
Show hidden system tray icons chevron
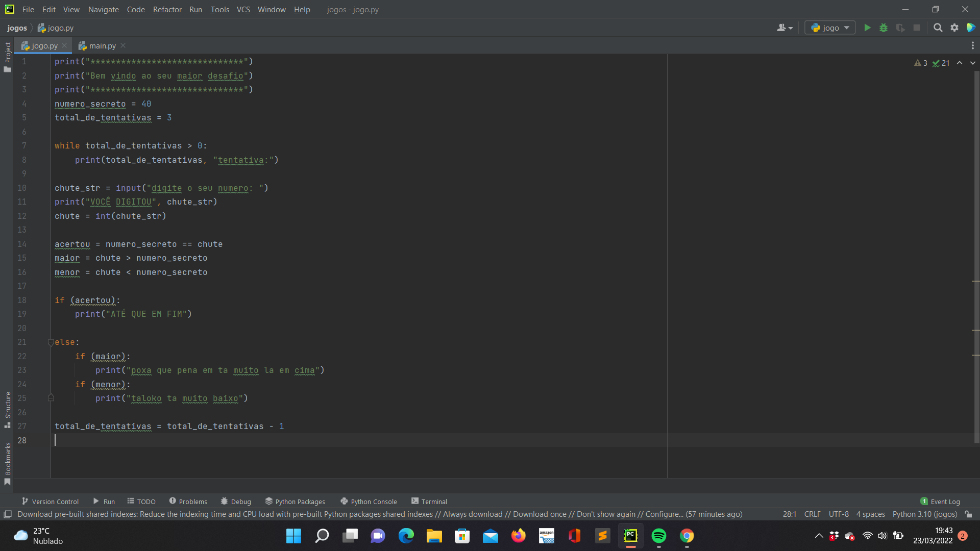[819, 536]
